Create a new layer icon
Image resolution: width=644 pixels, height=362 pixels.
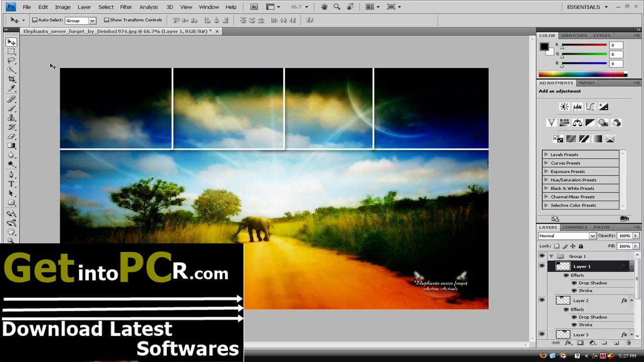(x=616, y=343)
